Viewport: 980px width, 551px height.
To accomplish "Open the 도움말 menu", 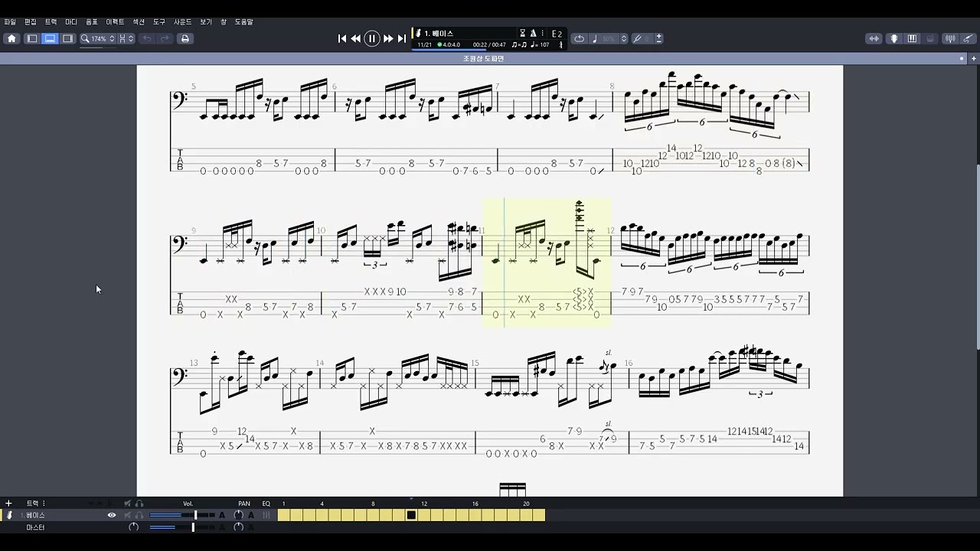I will coord(244,22).
